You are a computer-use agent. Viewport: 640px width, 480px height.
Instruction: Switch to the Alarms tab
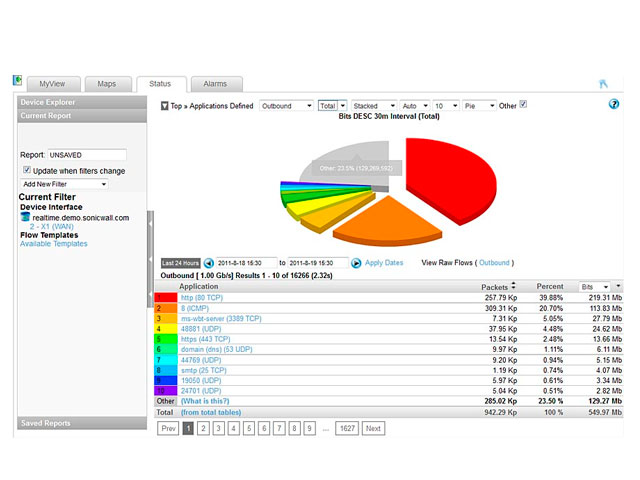coord(215,84)
